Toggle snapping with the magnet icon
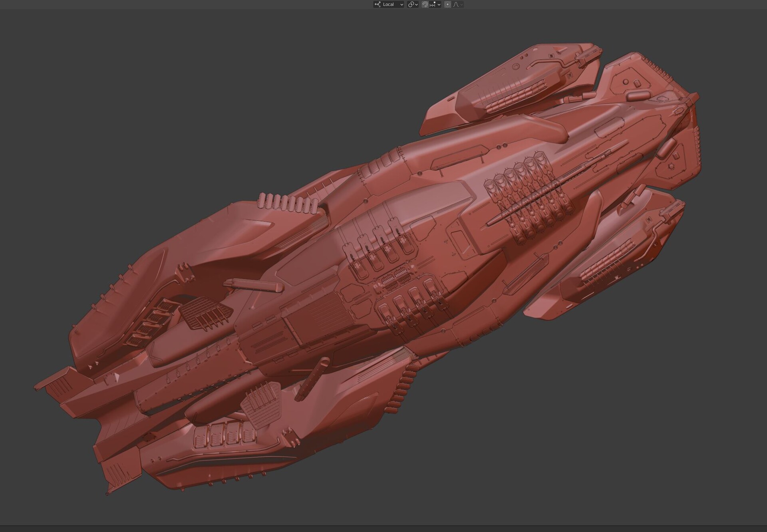This screenshot has width=767, height=532. (425, 4)
